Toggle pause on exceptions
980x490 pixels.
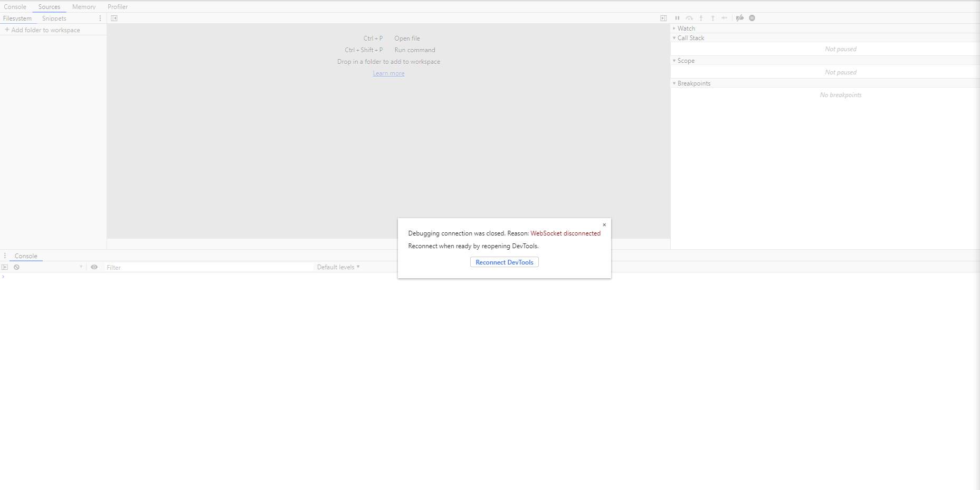(752, 18)
